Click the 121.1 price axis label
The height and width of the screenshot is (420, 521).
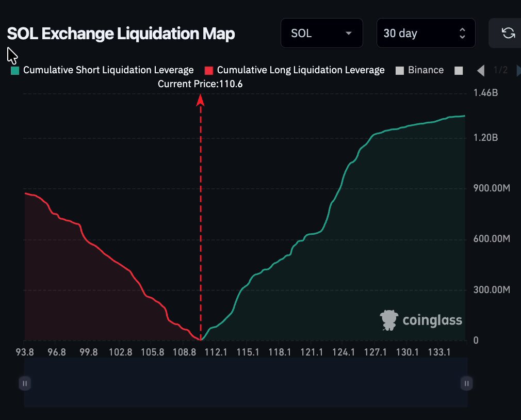[312, 352]
